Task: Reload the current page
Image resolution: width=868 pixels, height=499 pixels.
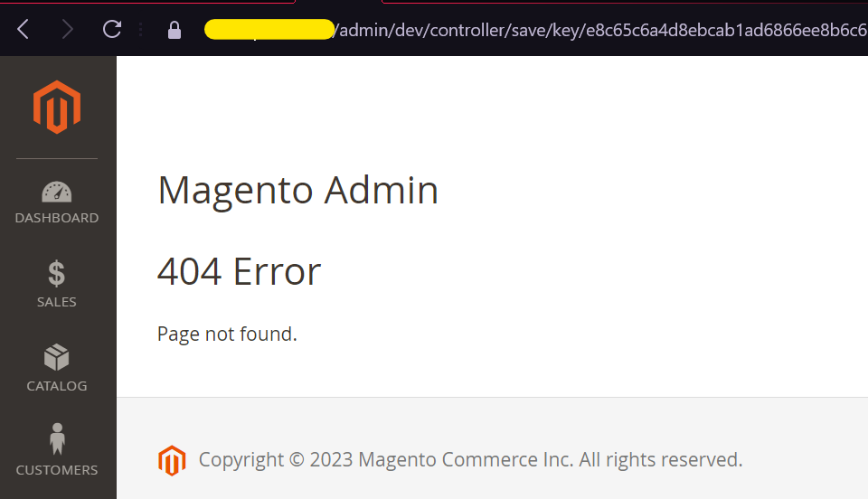Action: [112, 30]
